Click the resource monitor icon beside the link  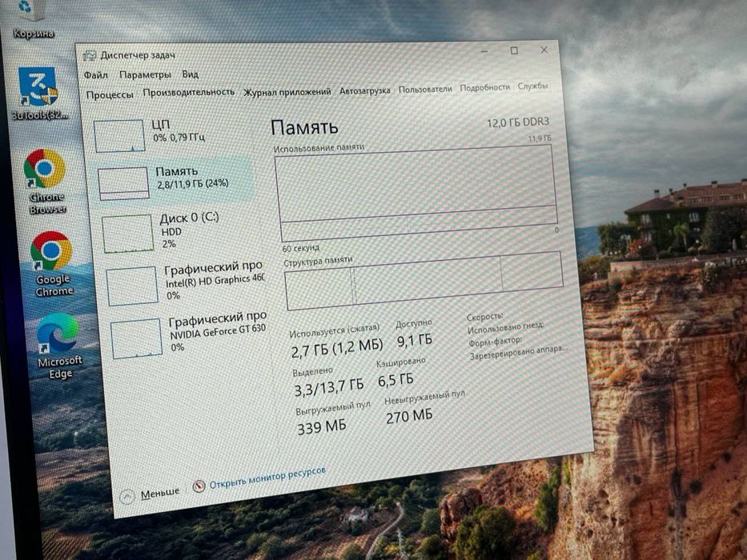tap(199, 486)
